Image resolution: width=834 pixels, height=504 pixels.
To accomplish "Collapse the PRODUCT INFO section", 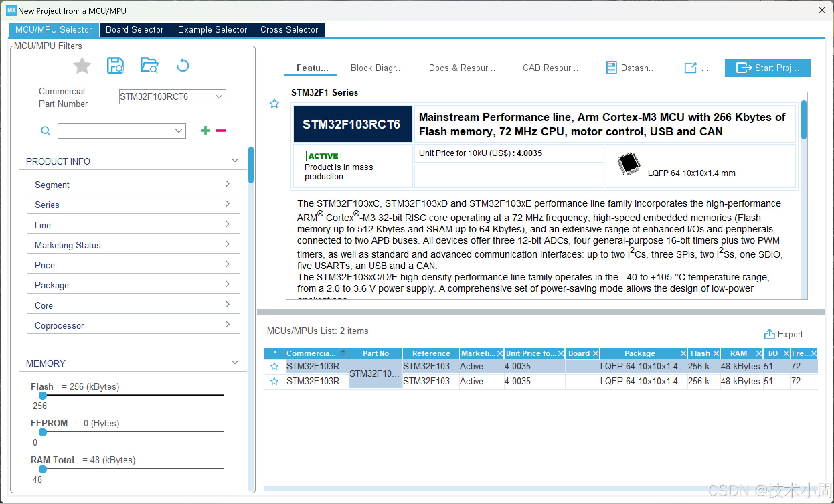I will [x=235, y=160].
